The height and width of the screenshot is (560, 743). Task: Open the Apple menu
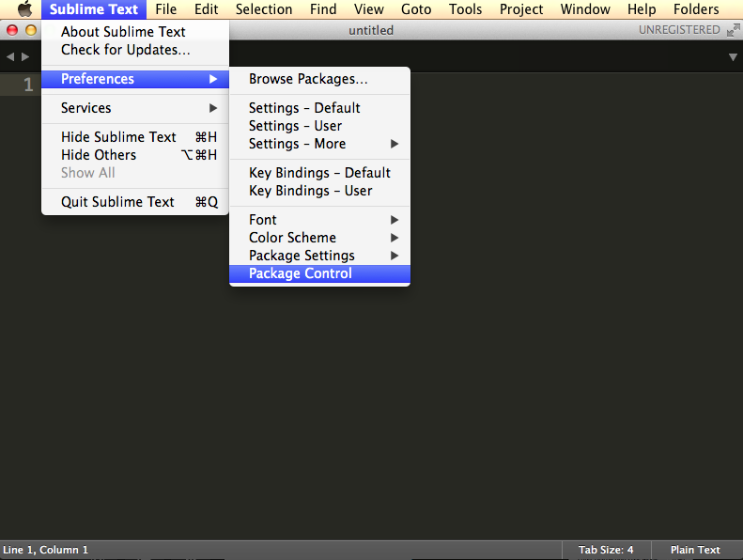[24, 9]
